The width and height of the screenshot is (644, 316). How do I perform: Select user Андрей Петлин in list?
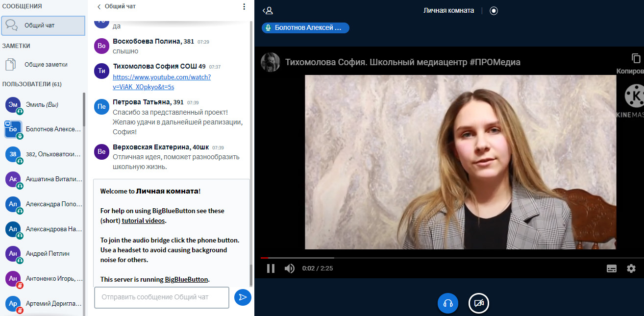tap(47, 253)
